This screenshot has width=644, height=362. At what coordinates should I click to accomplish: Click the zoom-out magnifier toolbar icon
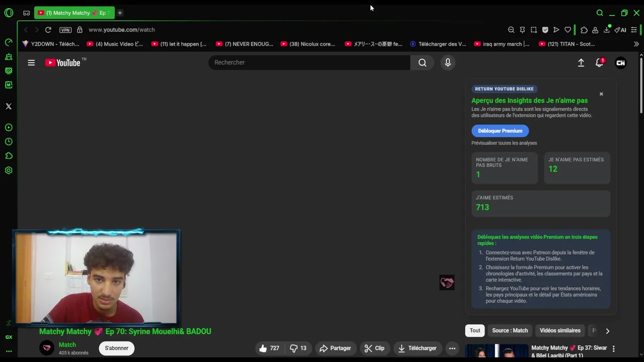(x=511, y=30)
